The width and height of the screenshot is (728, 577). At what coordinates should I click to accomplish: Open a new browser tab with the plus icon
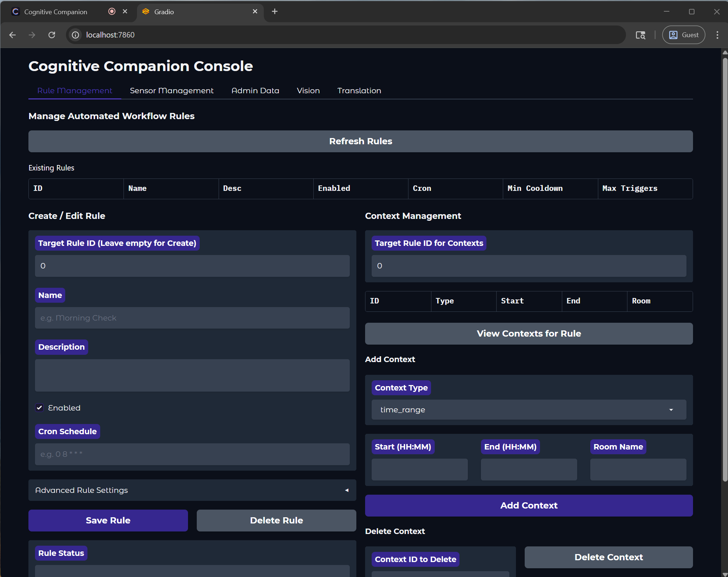point(275,12)
